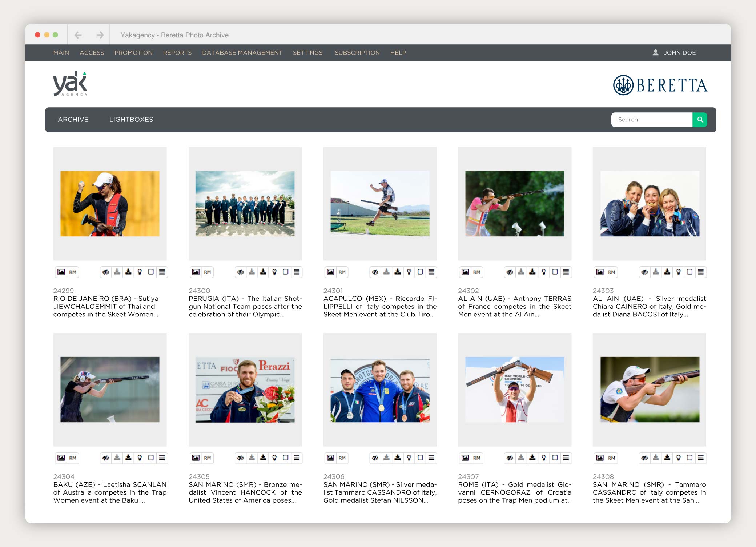The image size is (756, 547).
Task: Click the lightbulb icon under photo 24308
Action: [x=679, y=458]
